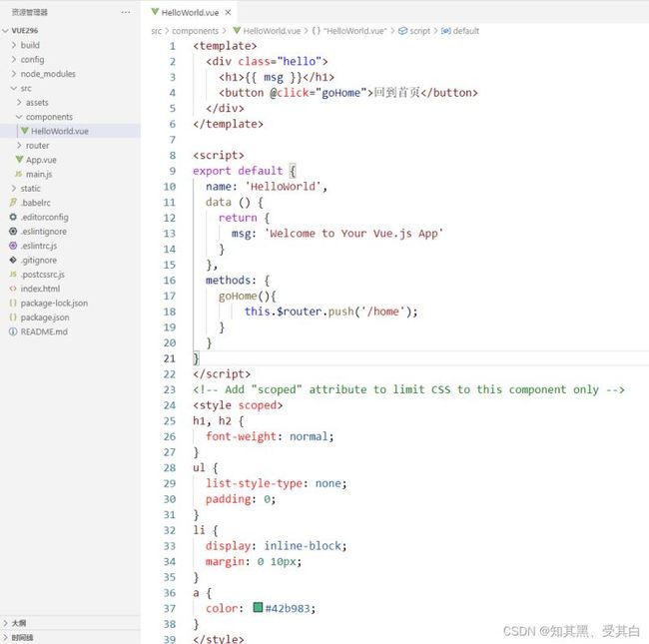649x644 pixels.
Task: Click the gear icon beside .editorconfig
Action: 12,217
